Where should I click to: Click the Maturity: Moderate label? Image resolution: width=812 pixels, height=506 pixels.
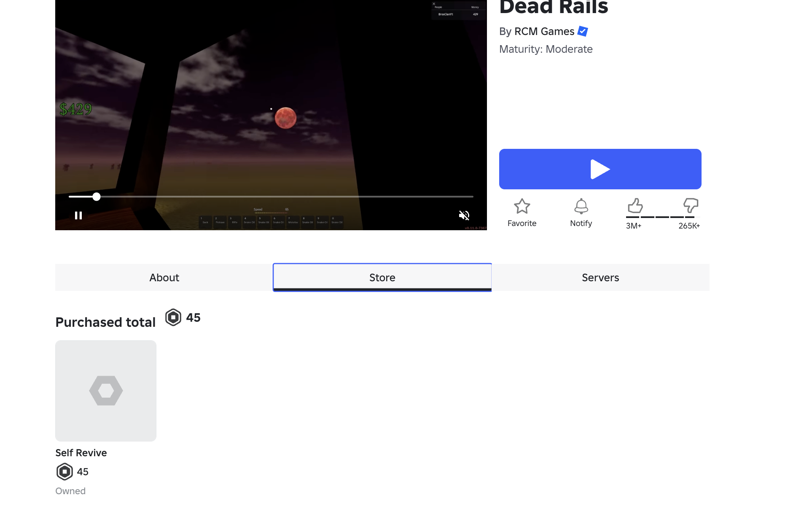[x=546, y=49]
